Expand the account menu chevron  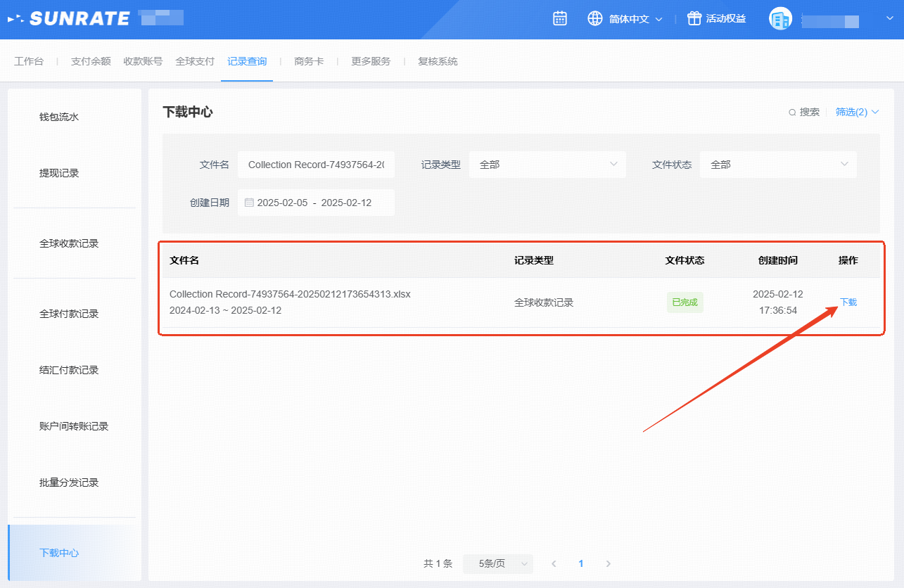point(889,19)
